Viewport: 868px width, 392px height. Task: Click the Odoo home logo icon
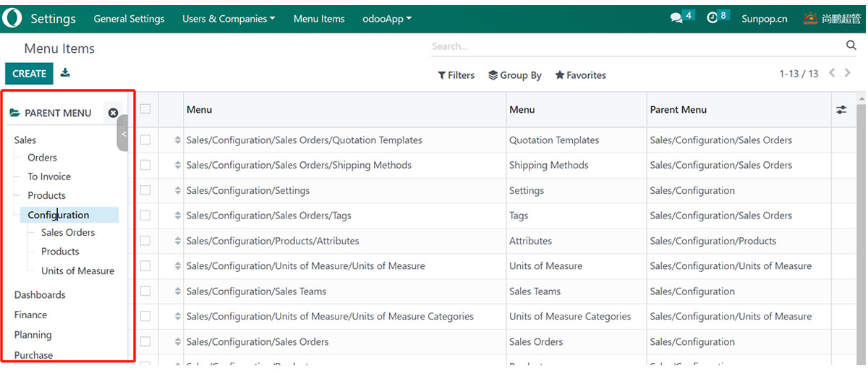(12, 18)
